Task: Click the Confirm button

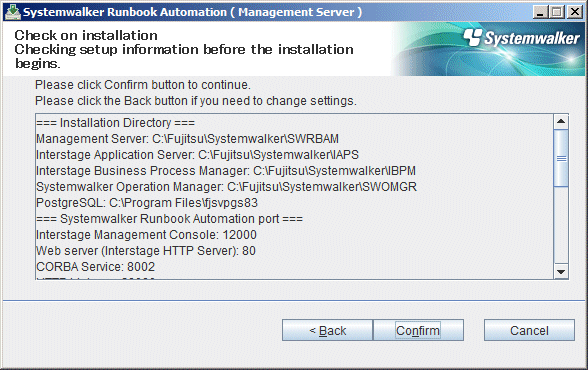Action: click(x=418, y=330)
